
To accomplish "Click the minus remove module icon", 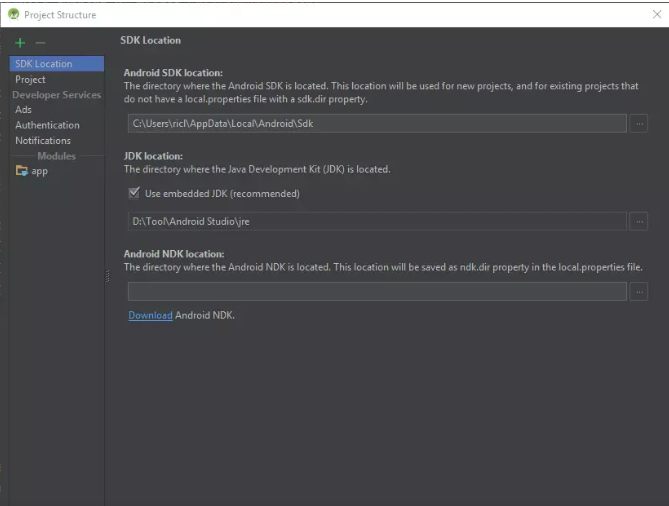I will pos(40,43).
